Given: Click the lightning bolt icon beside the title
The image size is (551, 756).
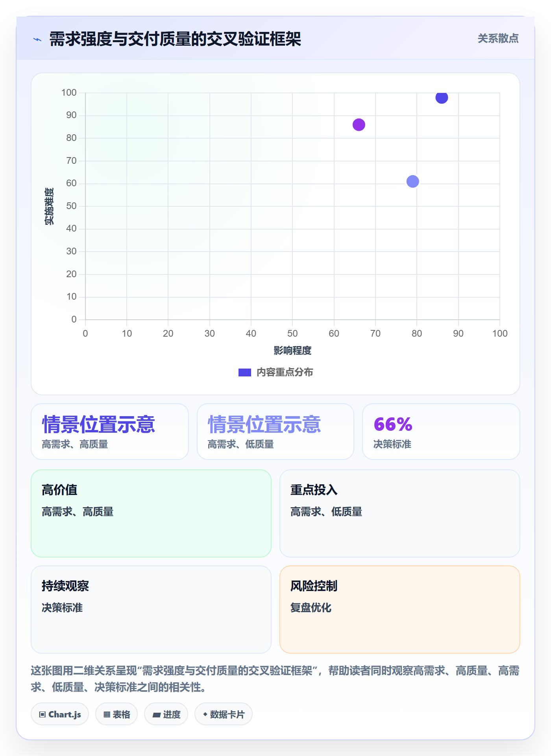Looking at the screenshot, I should click(x=37, y=39).
